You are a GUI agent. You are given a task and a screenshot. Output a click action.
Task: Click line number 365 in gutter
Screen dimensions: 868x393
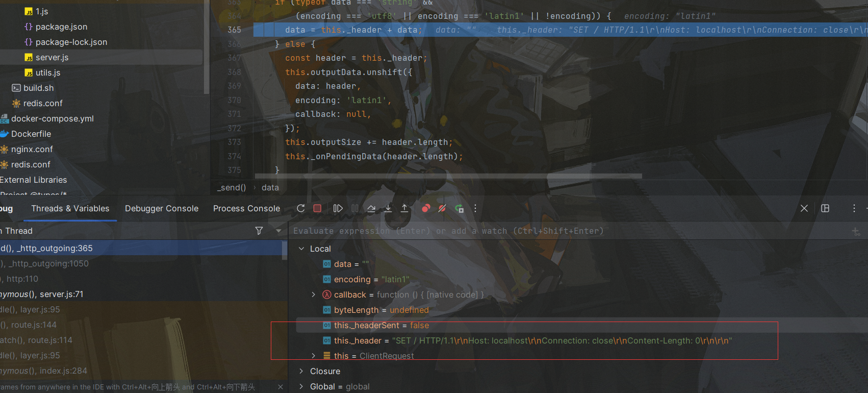pos(234,30)
